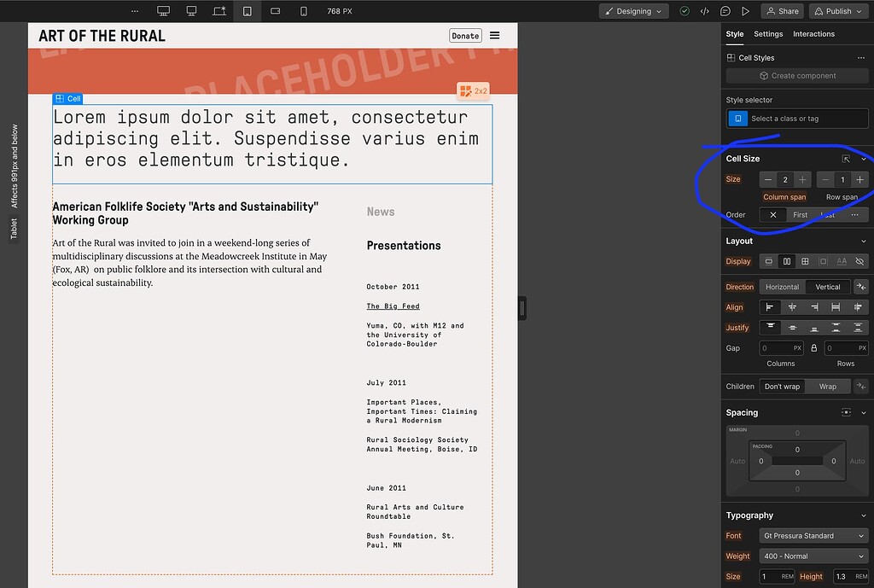Viewport: 874px width, 588px height.
Task: Toggle First in the Order row
Action: (x=801, y=214)
